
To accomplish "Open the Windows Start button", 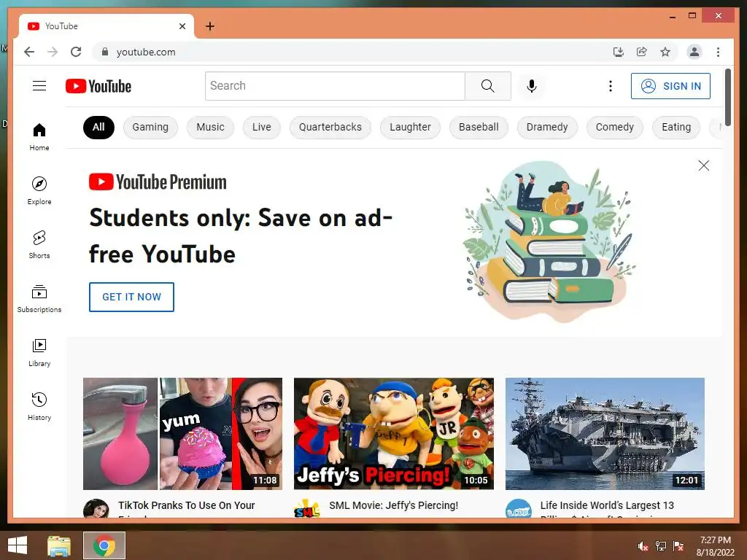I will (x=18, y=545).
